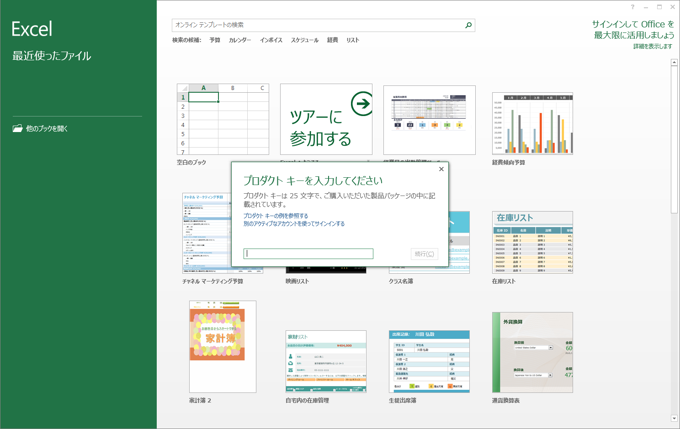680x429 pixels.
Task: Open the 生徒出席簿 template thumbnail
Action: (429, 362)
